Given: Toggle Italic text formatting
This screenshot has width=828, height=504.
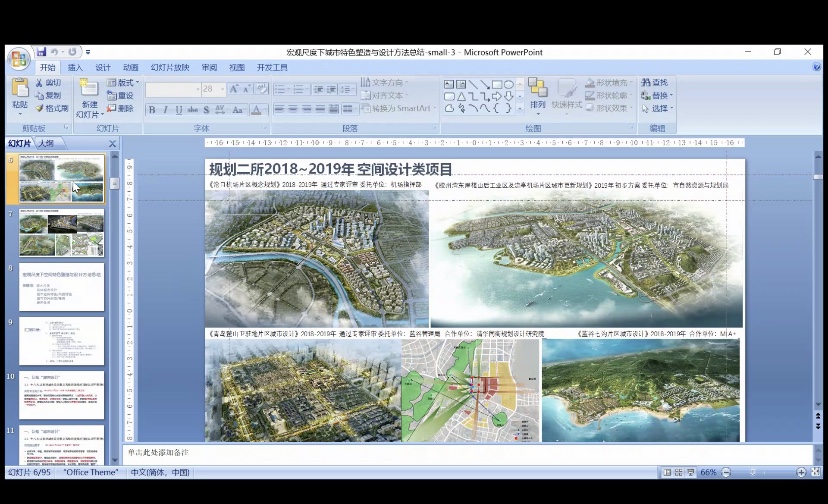Looking at the screenshot, I should click(x=165, y=109).
